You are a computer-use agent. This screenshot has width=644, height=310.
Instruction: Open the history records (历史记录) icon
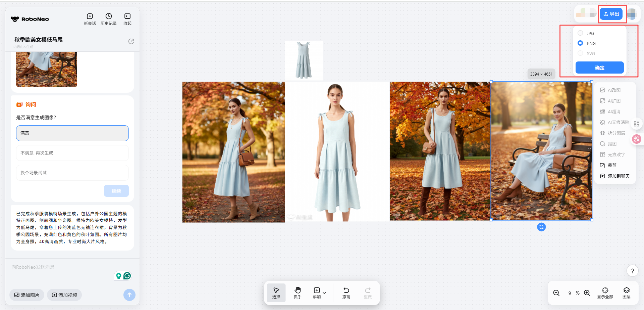click(x=108, y=19)
